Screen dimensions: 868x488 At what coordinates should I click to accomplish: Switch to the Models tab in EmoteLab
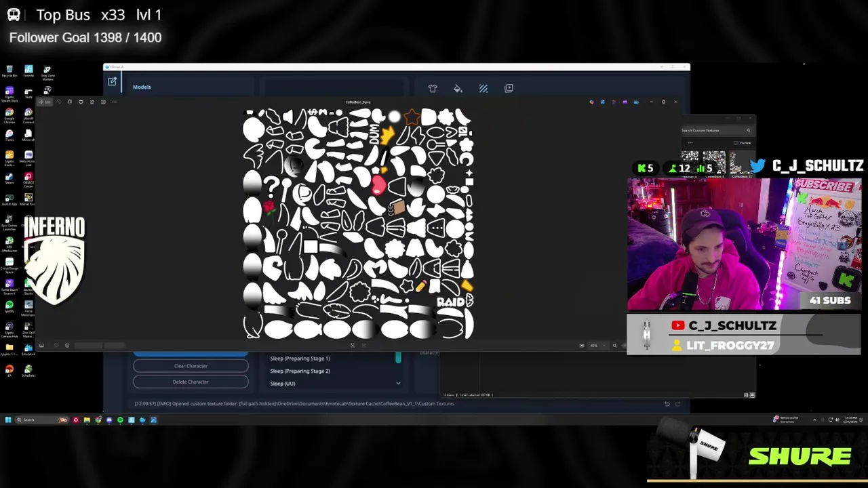click(142, 87)
